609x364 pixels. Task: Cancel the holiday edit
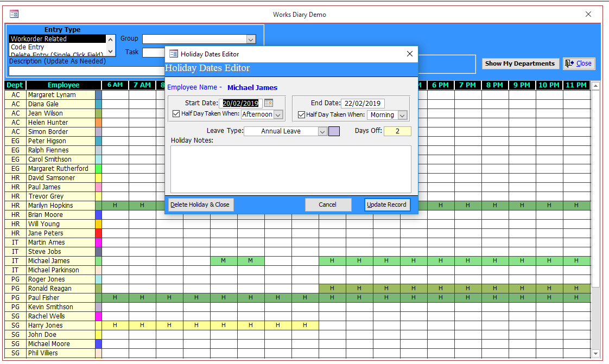point(328,205)
